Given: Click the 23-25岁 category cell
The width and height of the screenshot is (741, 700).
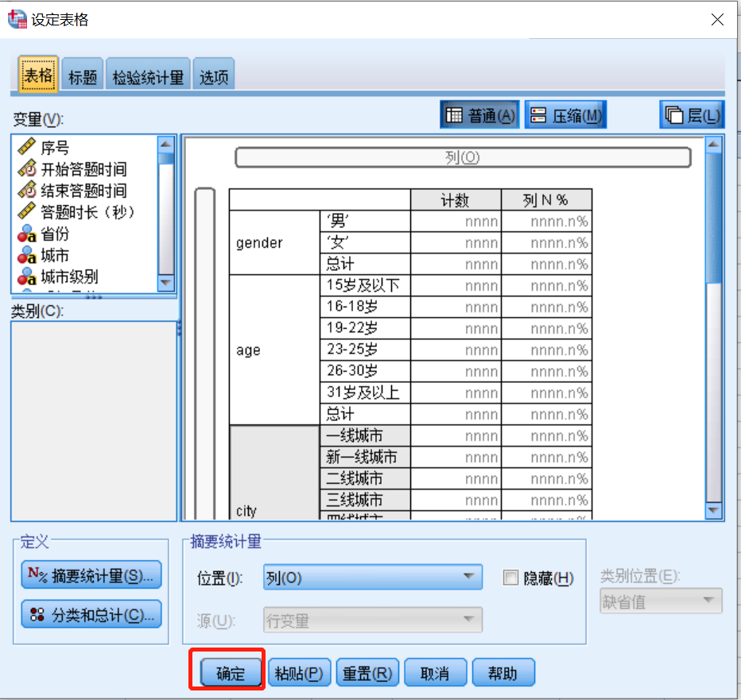Looking at the screenshot, I should click(x=365, y=350).
